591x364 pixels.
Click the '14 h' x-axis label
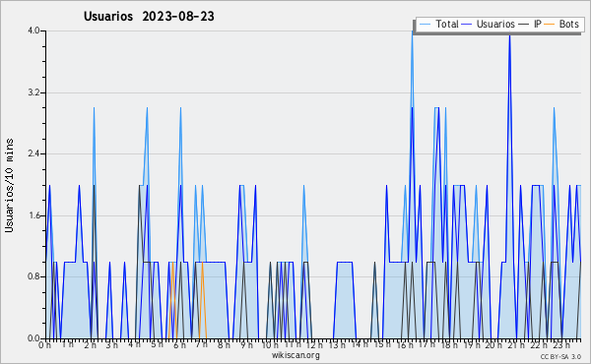coord(360,344)
